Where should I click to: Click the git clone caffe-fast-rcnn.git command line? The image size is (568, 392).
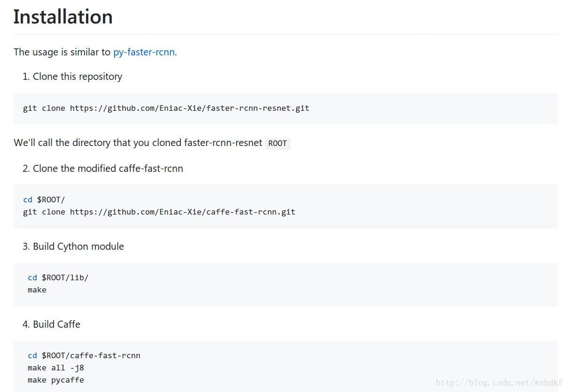pyautogui.click(x=159, y=212)
